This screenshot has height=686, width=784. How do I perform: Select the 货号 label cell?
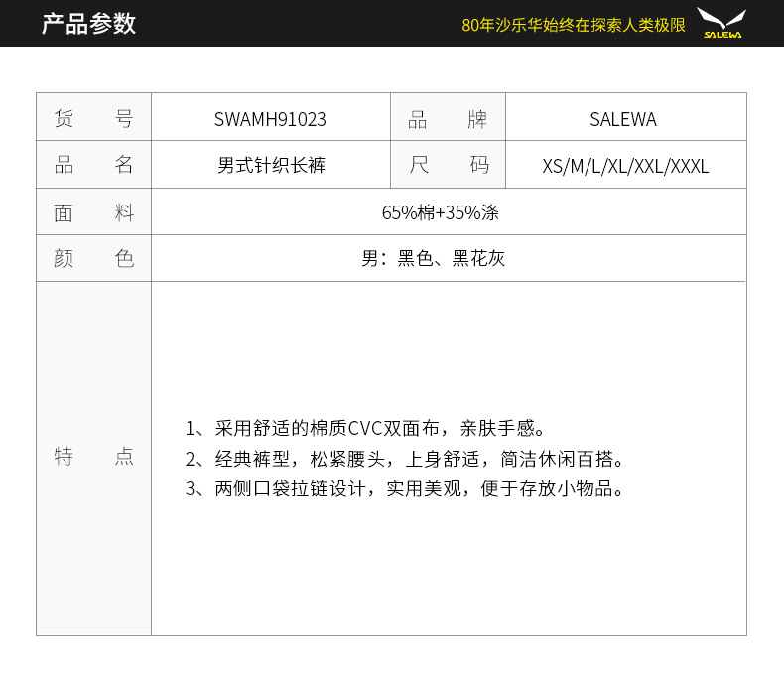pyautogui.click(x=93, y=117)
